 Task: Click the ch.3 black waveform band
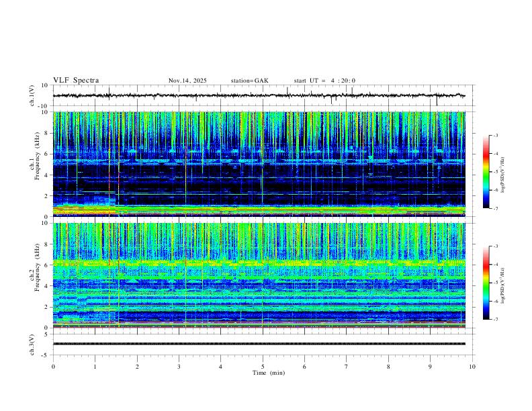coord(259,344)
